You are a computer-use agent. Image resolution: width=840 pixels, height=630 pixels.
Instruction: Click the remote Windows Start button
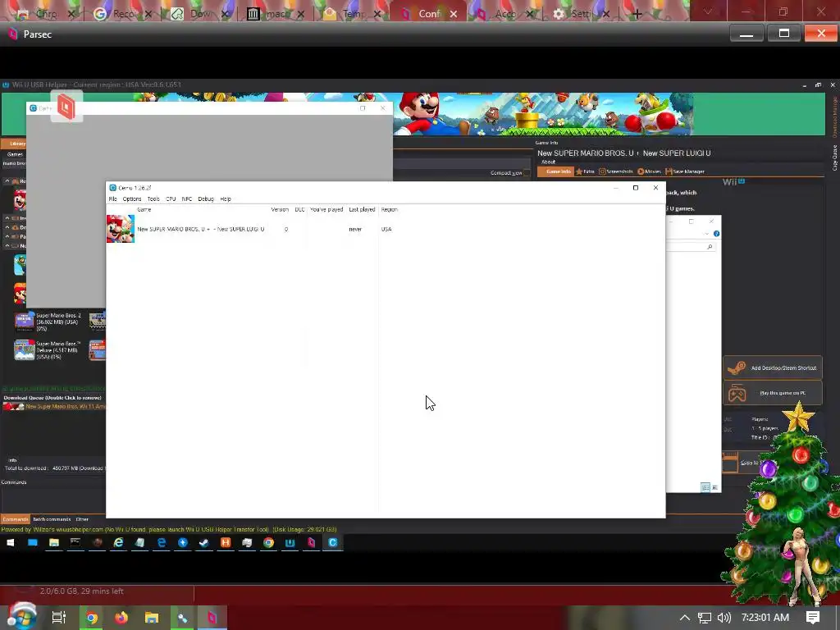tap(10, 543)
